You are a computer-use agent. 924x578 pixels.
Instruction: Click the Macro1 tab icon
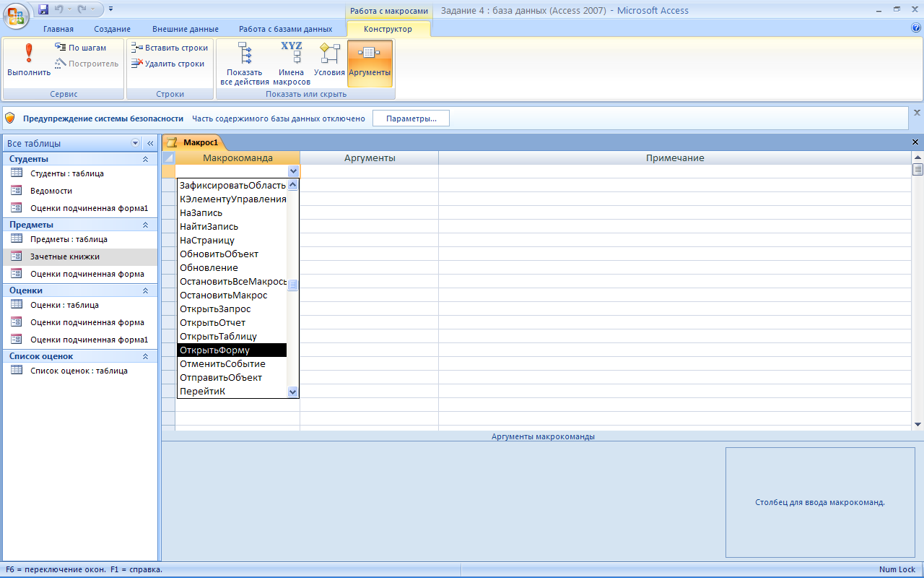coord(173,142)
